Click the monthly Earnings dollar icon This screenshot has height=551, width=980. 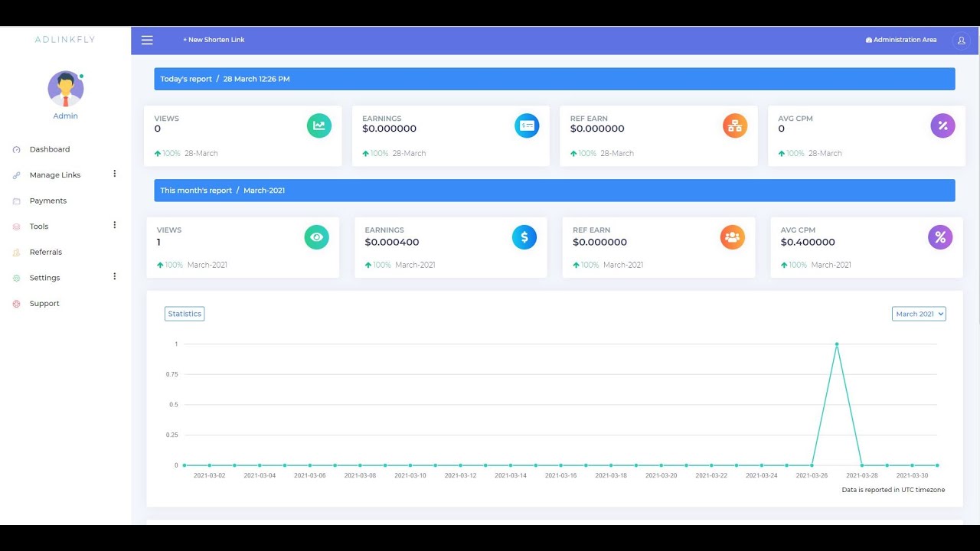click(524, 237)
